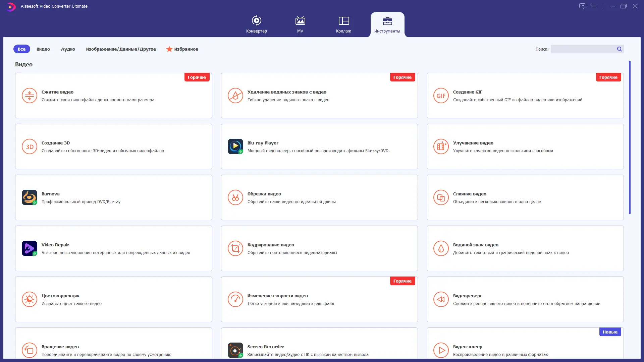Click the Video Repair app icon
This screenshot has width=644, height=362.
pyautogui.click(x=30, y=248)
